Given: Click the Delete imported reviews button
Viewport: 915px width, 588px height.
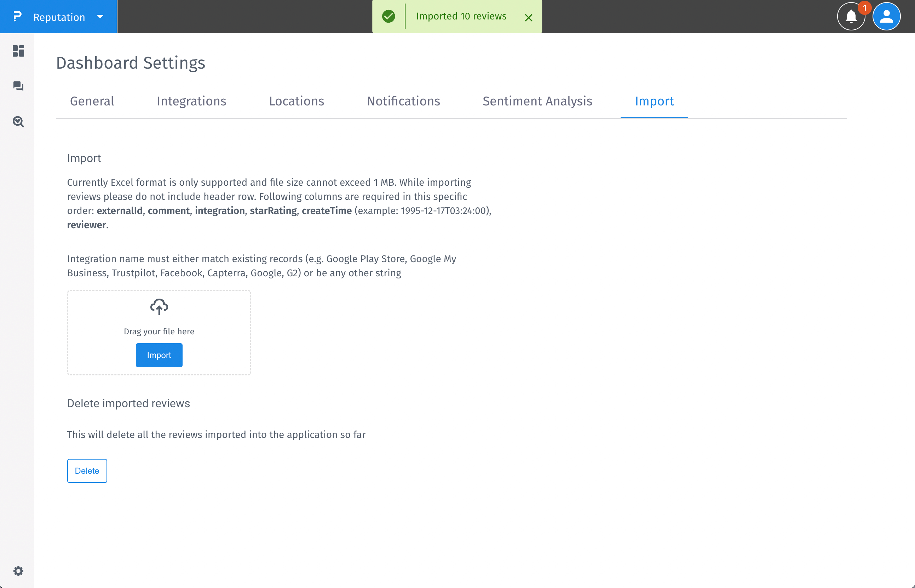Looking at the screenshot, I should 87,471.
